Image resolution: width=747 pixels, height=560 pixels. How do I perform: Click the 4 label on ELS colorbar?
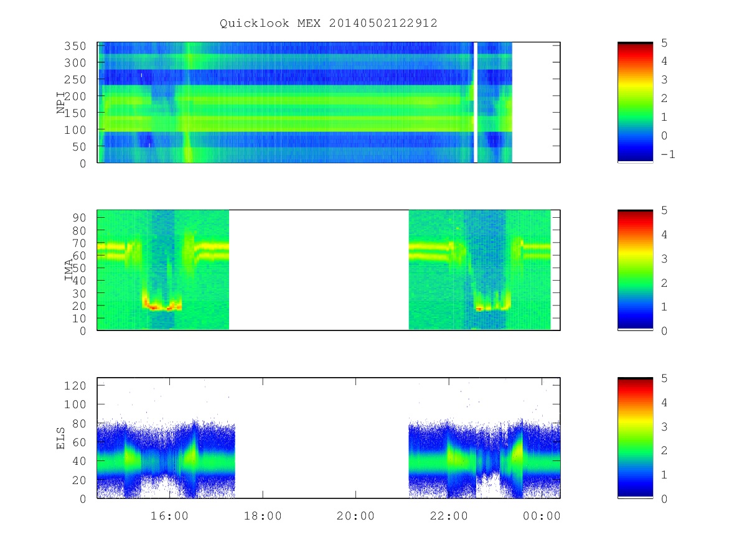[x=664, y=403]
